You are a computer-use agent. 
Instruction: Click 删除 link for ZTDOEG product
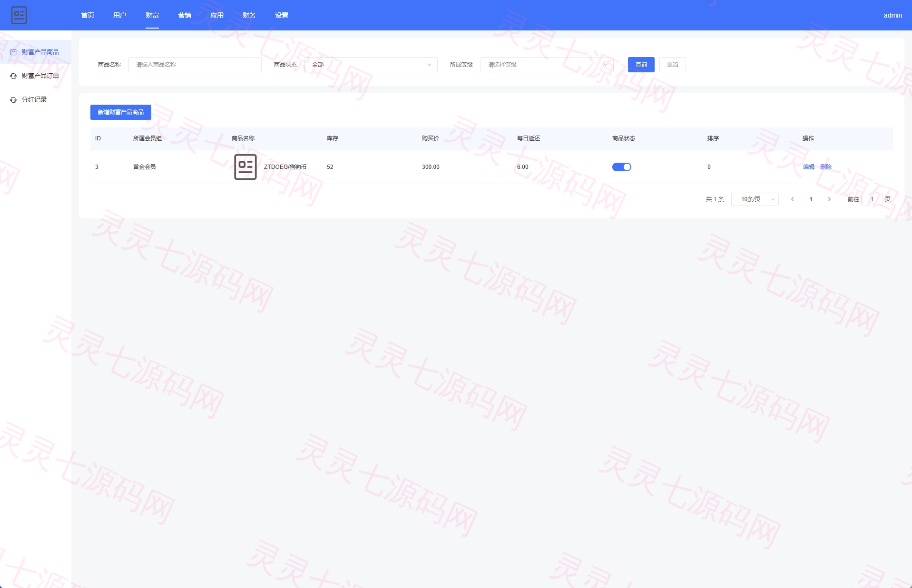tap(826, 167)
